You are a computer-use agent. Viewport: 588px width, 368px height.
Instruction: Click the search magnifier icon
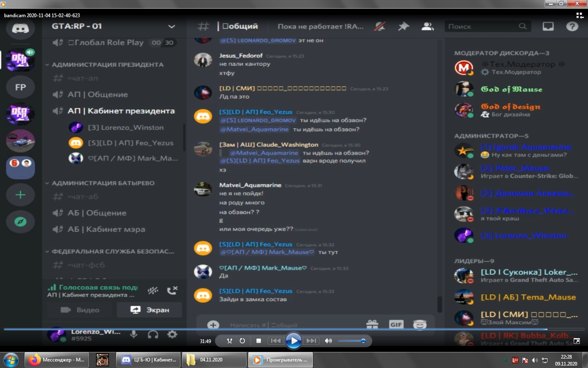coord(523,27)
